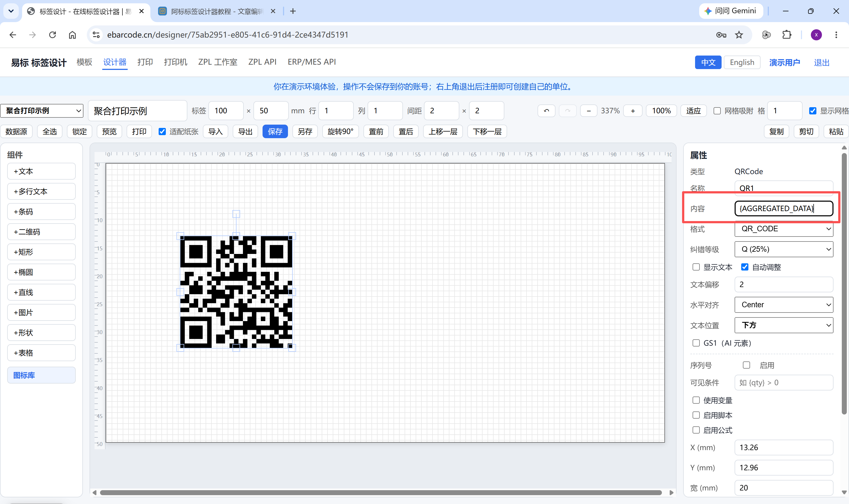This screenshot has width=849, height=504.
Task: Open the 水平对齐 Center dropdown
Action: [x=784, y=305]
